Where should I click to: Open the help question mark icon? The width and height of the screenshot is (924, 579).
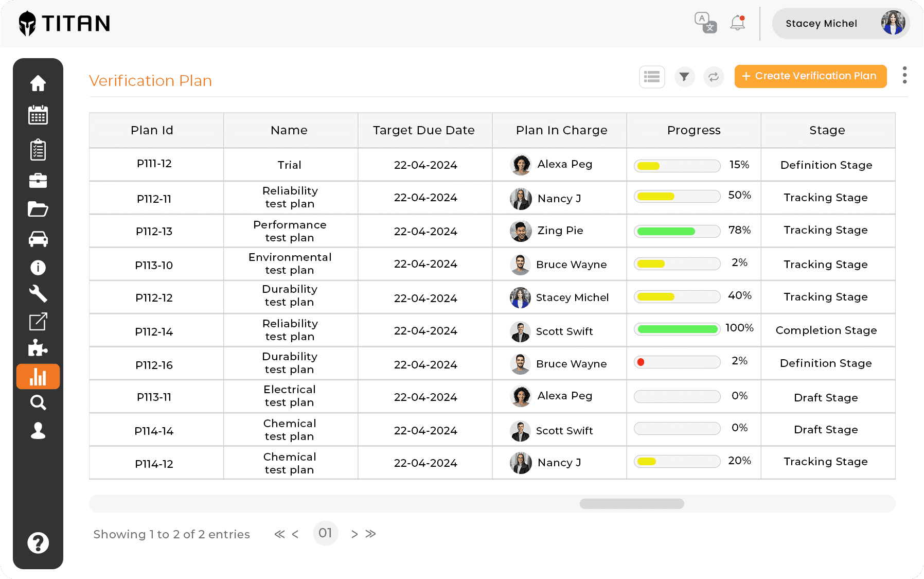pyautogui.click(x=38, y=543)
